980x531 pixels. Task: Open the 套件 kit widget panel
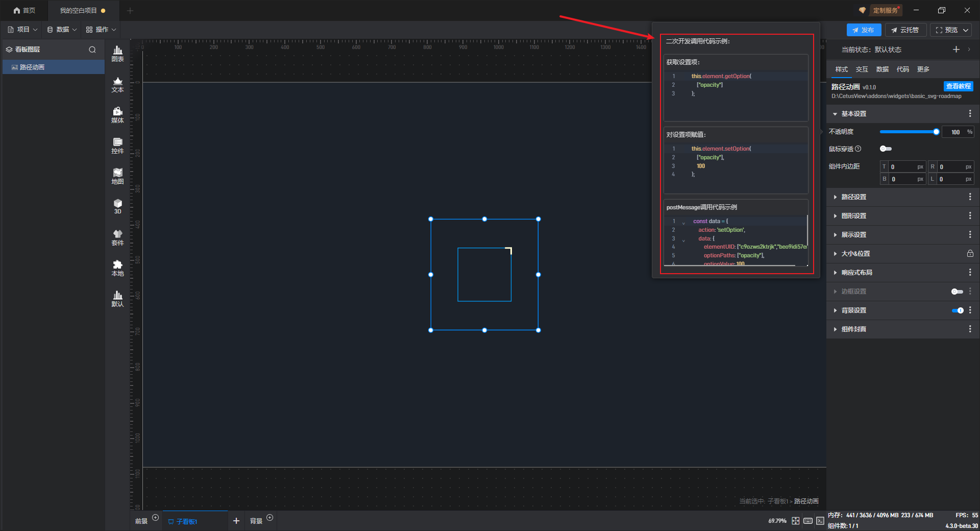117,237
